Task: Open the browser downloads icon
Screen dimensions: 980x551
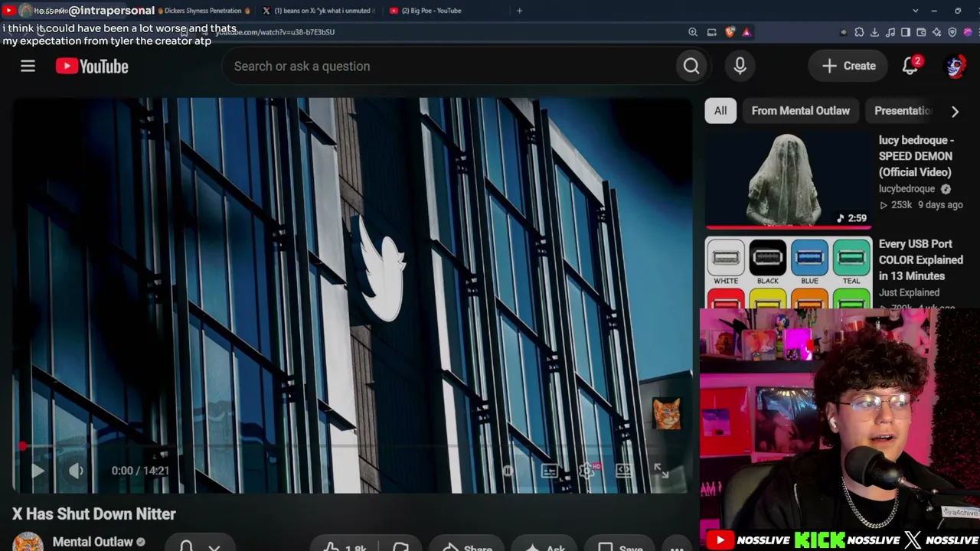Action: [x=874, y=32]
